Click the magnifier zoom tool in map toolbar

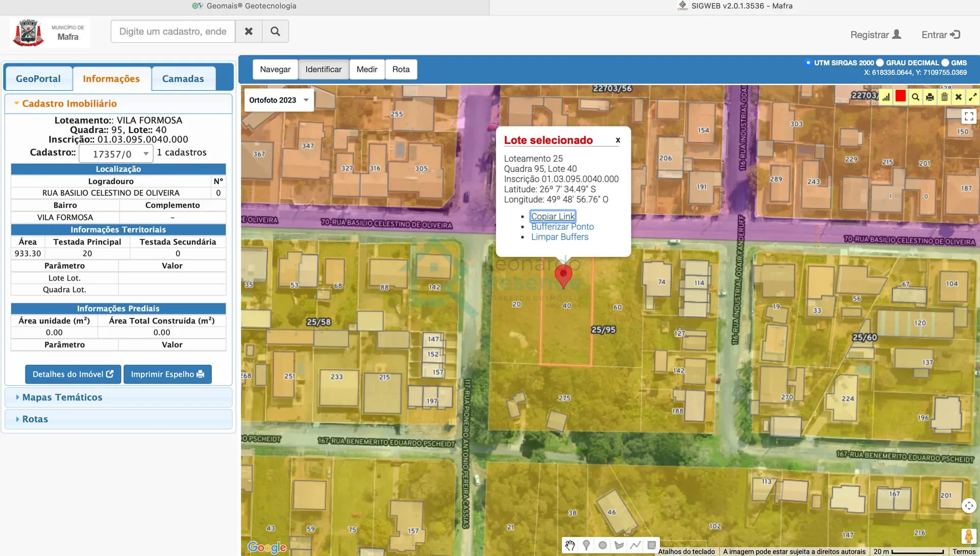pyautogui.click(x=915, y=97)
